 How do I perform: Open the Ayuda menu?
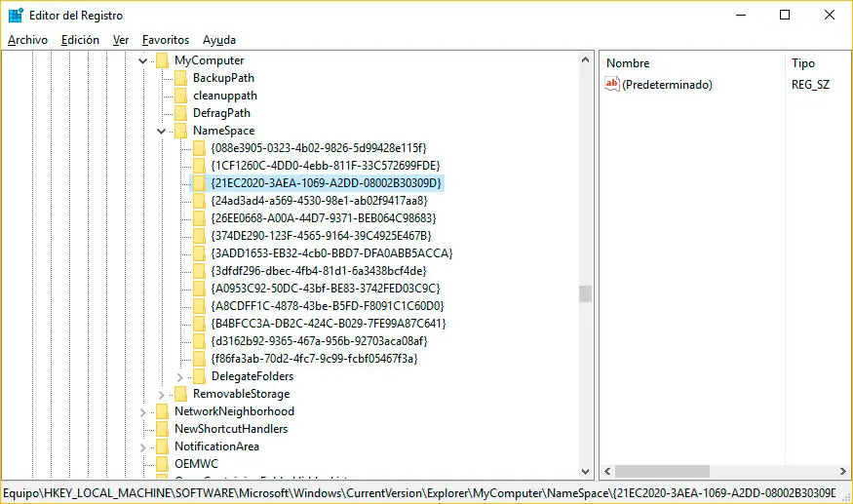219,40
